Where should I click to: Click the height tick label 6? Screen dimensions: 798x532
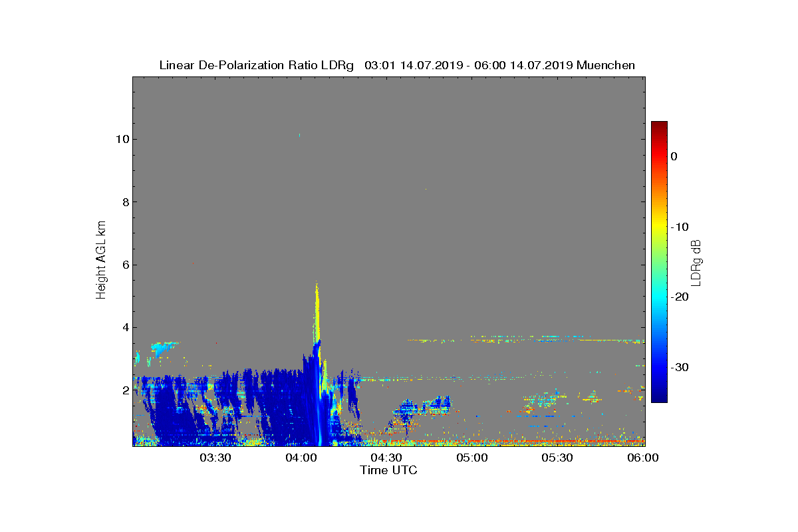point(124,265)
